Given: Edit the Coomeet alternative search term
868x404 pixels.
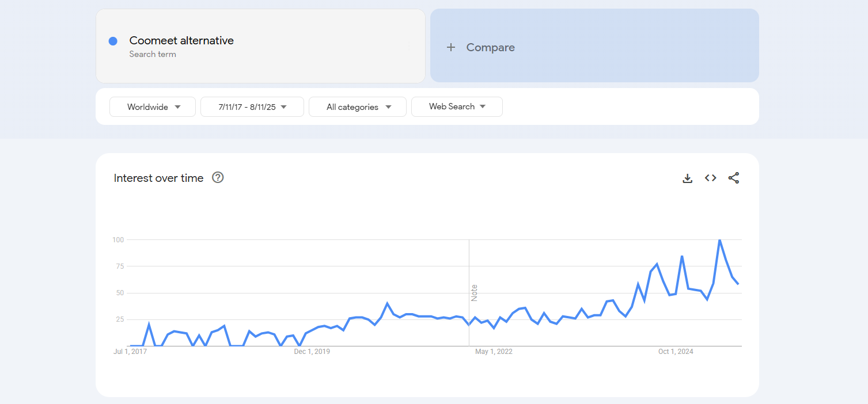Looking at the screenshot, I should click(181, 41).
